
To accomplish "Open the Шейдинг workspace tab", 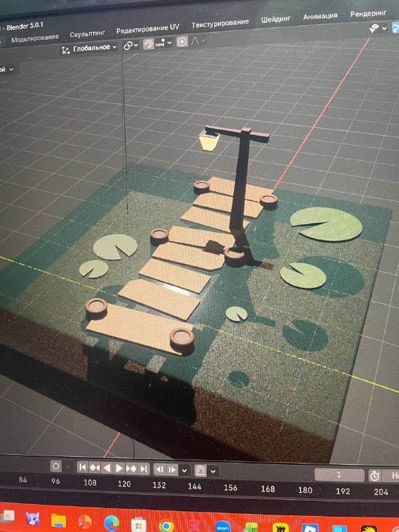I will click(276, 19).
